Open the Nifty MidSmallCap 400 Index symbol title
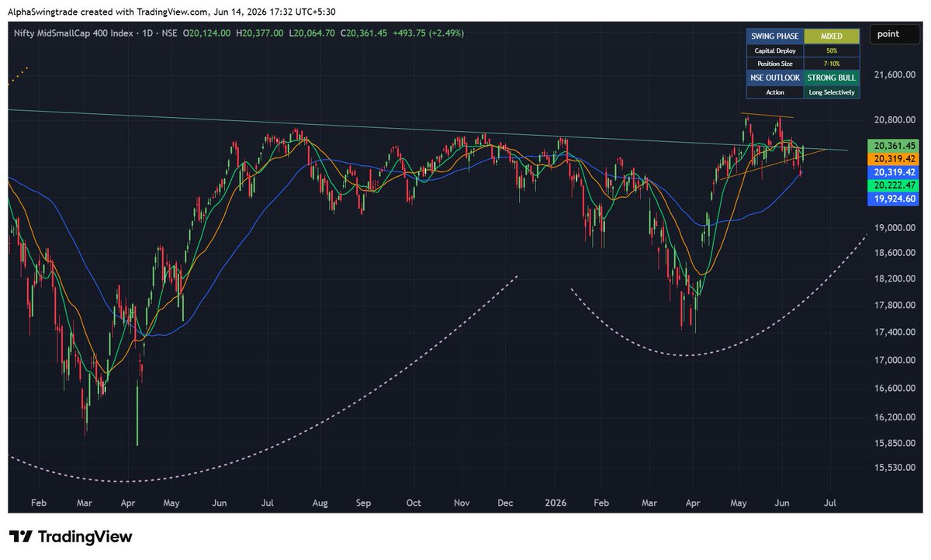The width and height of the screenshot is (931, 560). [74, 33]
